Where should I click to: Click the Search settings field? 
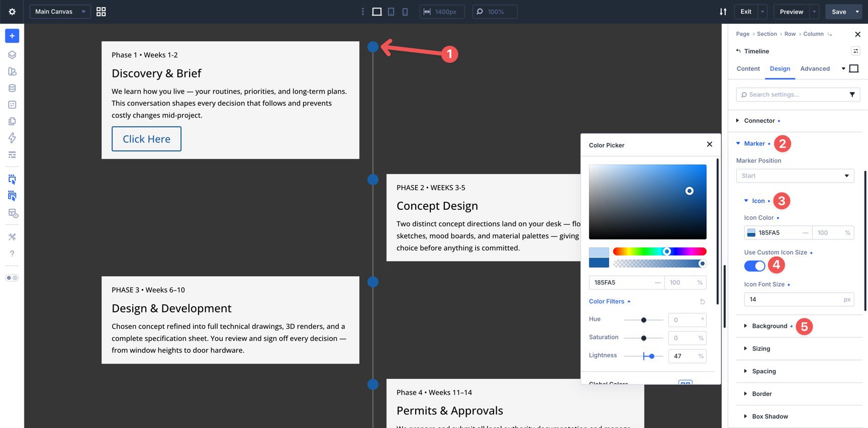[798, 95]
